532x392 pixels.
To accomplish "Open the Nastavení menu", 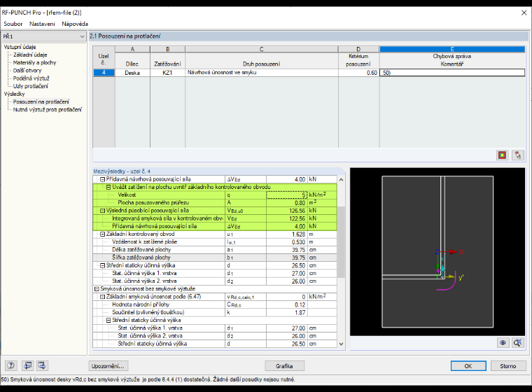I will click(42, 24).
